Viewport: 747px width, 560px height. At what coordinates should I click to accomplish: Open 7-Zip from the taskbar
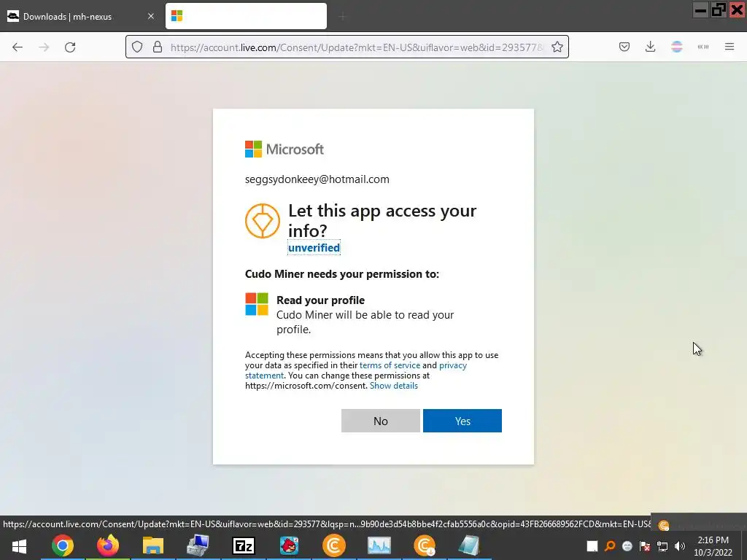click(244, 545)
